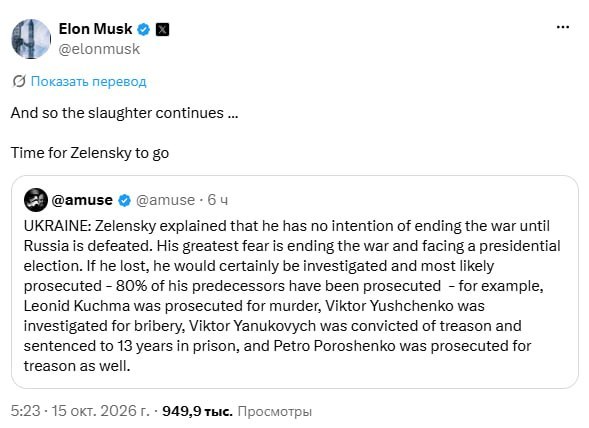Open the bold @amuse display name

(x=82, y=200)
